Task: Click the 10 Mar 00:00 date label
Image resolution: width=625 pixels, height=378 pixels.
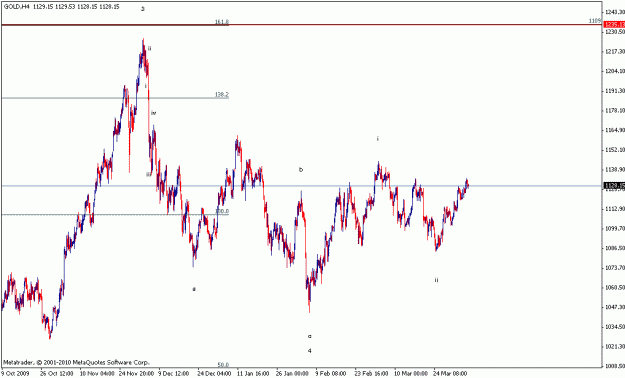Action: [411, 374]
